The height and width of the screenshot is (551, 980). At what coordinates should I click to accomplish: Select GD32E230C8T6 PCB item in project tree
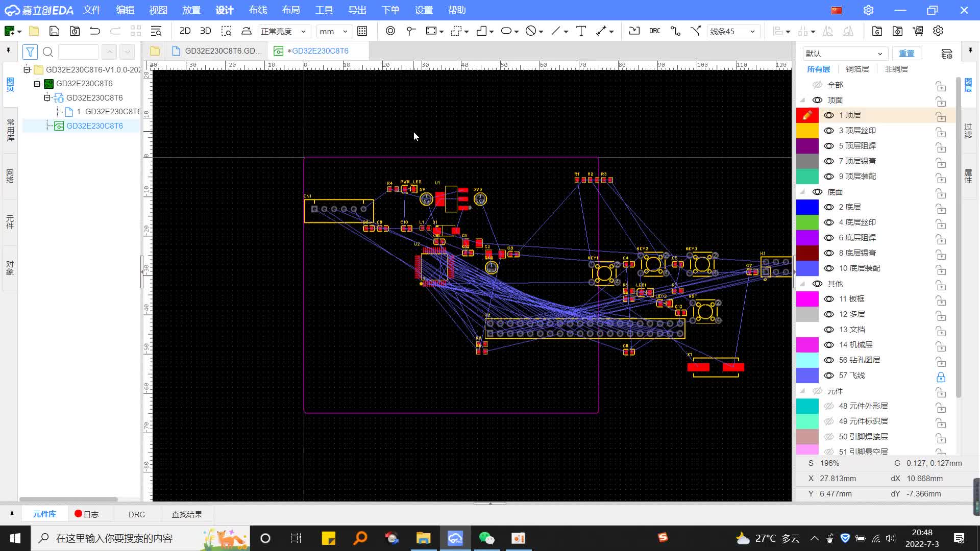point(94,126)
